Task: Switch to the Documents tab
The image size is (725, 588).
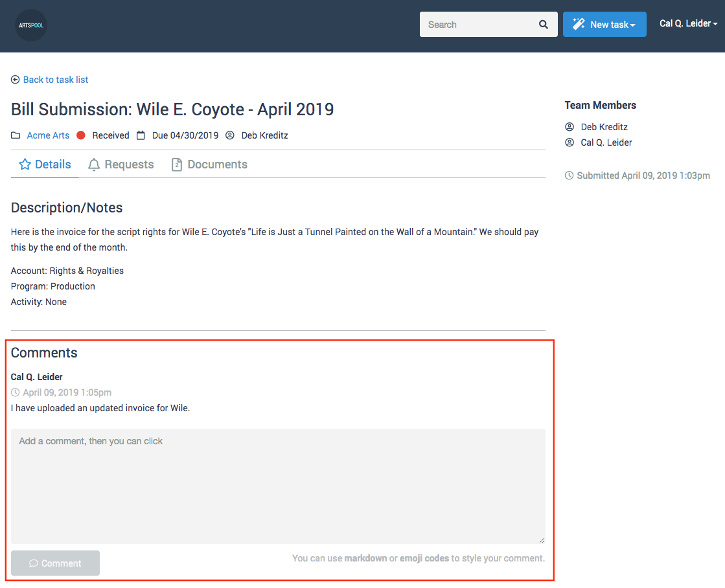Action: point(209,164)
